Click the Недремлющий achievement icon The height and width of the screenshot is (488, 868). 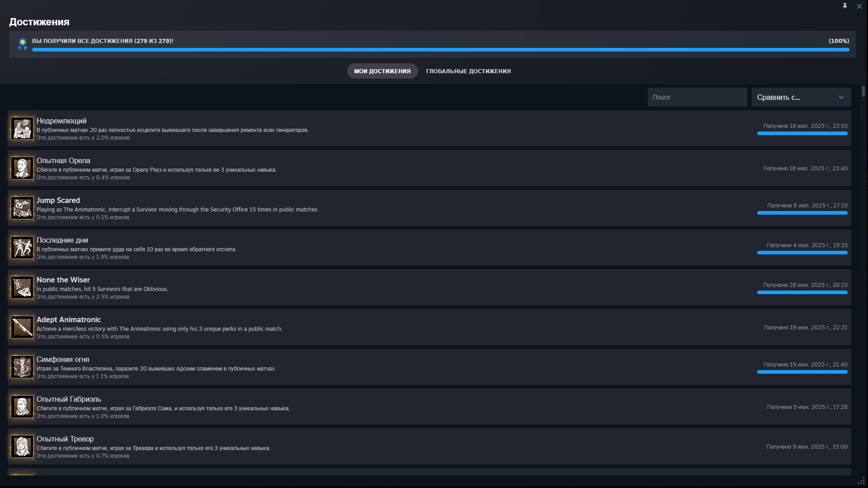[x=22, y=128]
